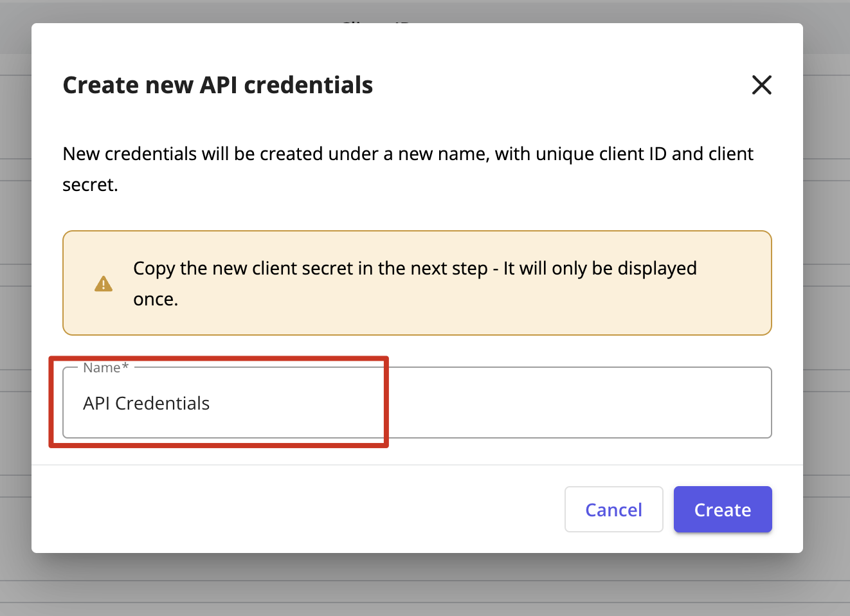The image size is (850, 616).
Task: Click the dimmed overlay left of the dialog
Action: pyautogui.click(x=15, y=309)
